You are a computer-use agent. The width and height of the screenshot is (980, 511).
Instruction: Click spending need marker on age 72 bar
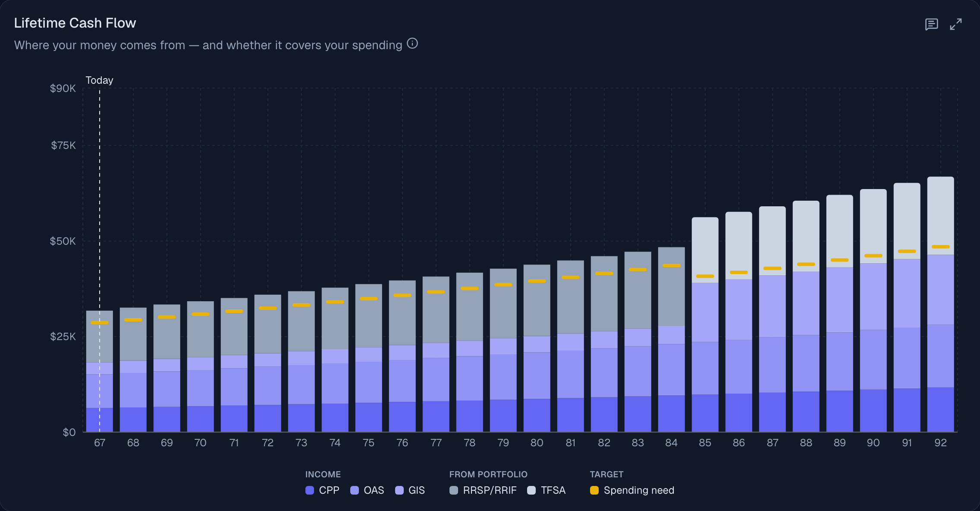tap(268, 308)
